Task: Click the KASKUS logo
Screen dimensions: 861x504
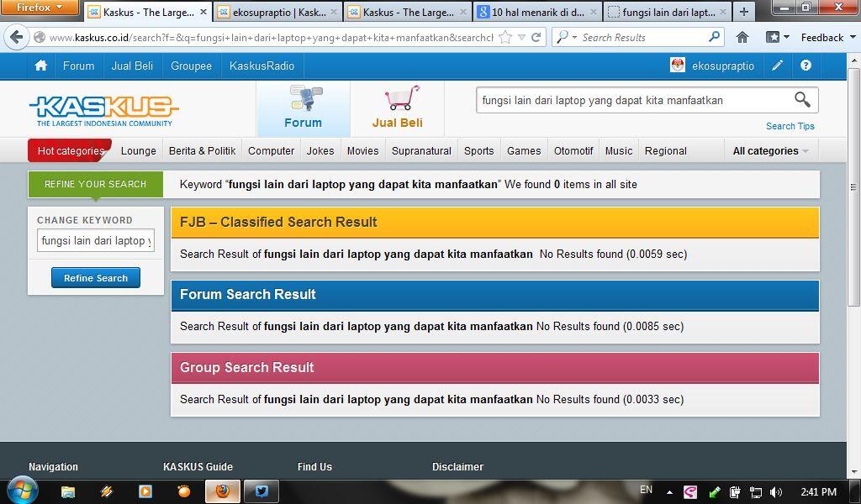Action: [103, 110]
